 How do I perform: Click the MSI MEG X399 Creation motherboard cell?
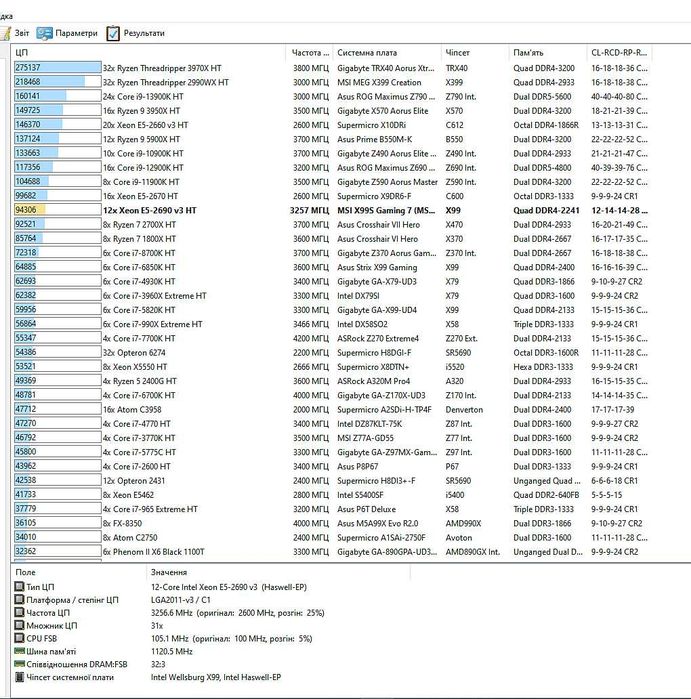tap(379, 82)
